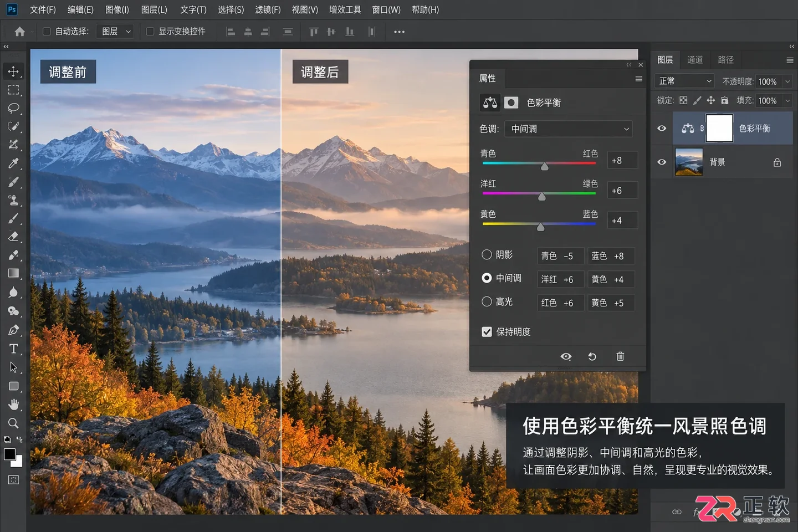
Task: Open the 填充 dropdown arrow
Action: (787, 100)
